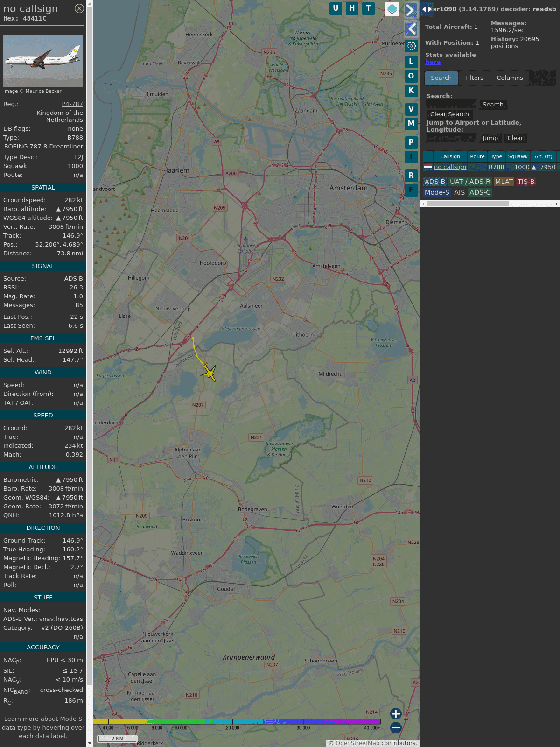Image resolution: width=560 pixels, height=747 pixels.
Task: Click the sidebar toggle double arrows
Action: point(427,9)
